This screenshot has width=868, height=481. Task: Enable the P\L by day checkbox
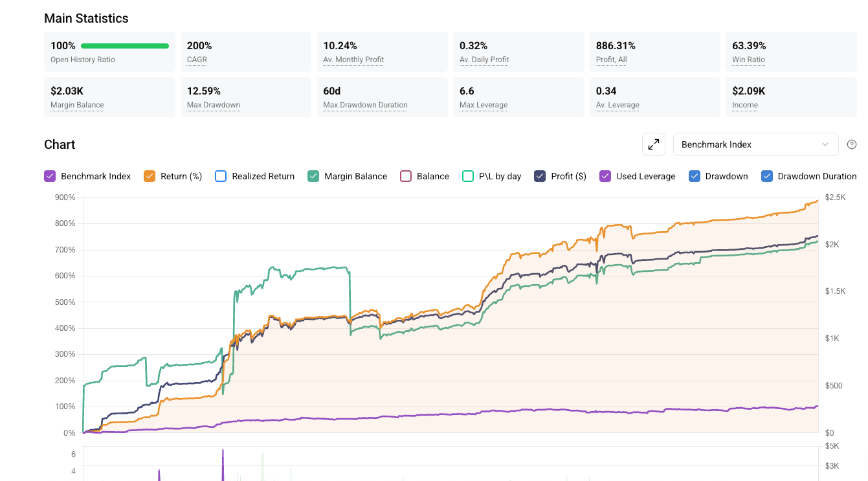(468, 176)
